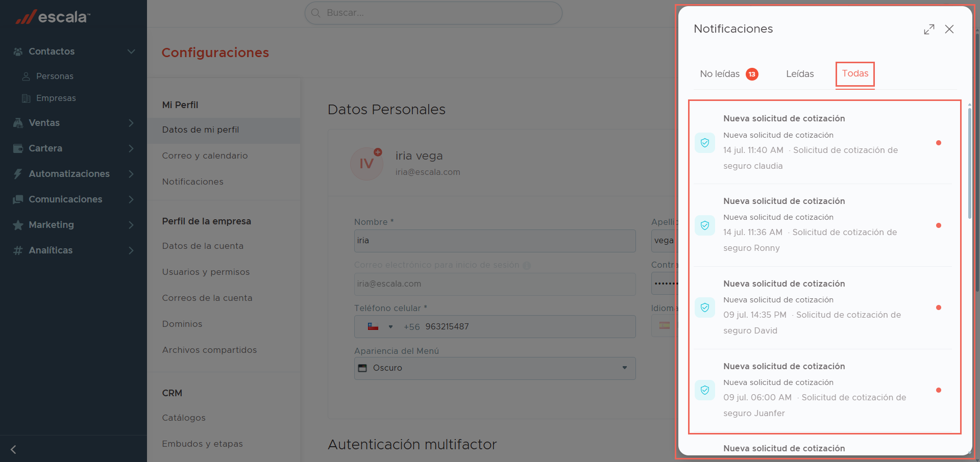
Task: Expand the notifications panel to full size
Action: coord(929,30)
